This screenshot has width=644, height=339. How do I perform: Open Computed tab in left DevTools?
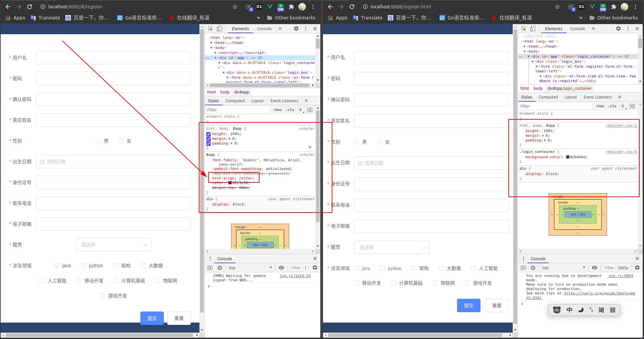click(x=235, y=101)
